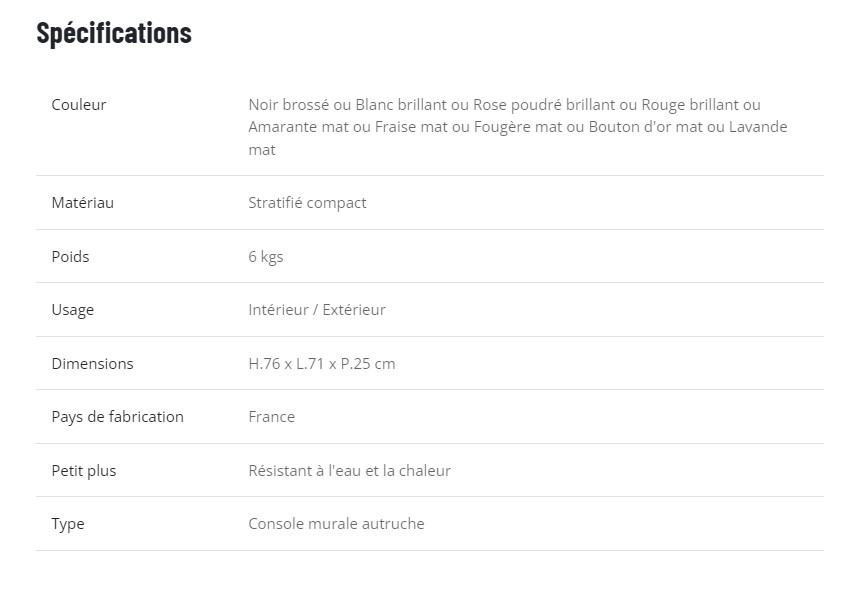The image size is (858, 592).
Task: Select the Matériau label
Action: pos(83,202)
